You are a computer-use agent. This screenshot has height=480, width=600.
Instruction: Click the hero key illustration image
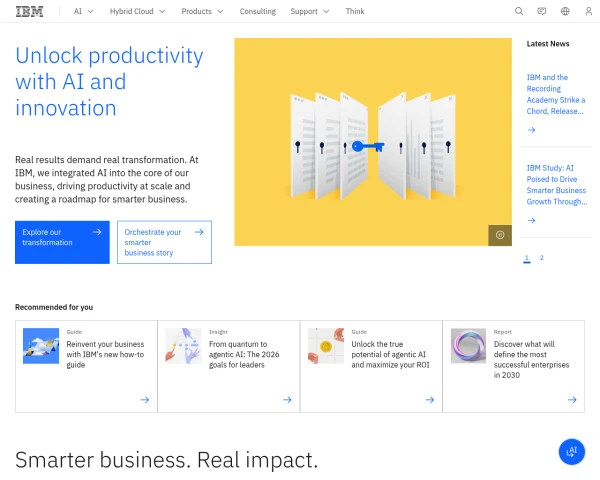373,142
